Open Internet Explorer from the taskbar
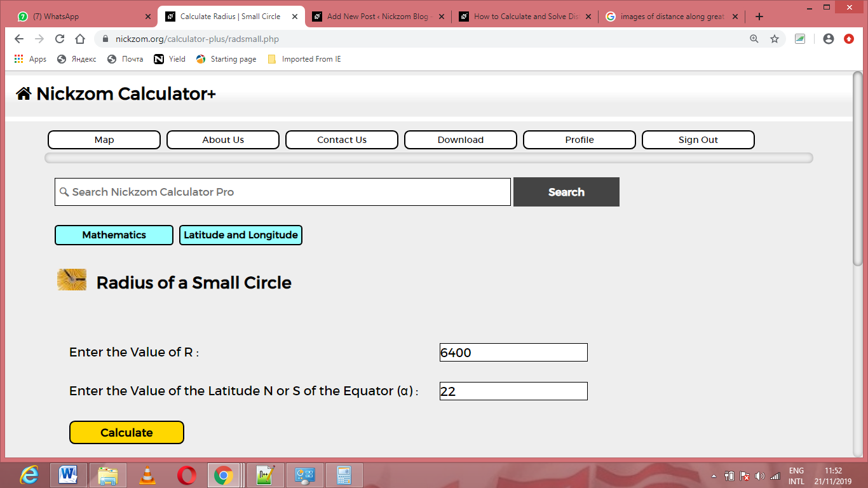Image resolution: width=868 pixels, height=488 pixels. [29, 475]
